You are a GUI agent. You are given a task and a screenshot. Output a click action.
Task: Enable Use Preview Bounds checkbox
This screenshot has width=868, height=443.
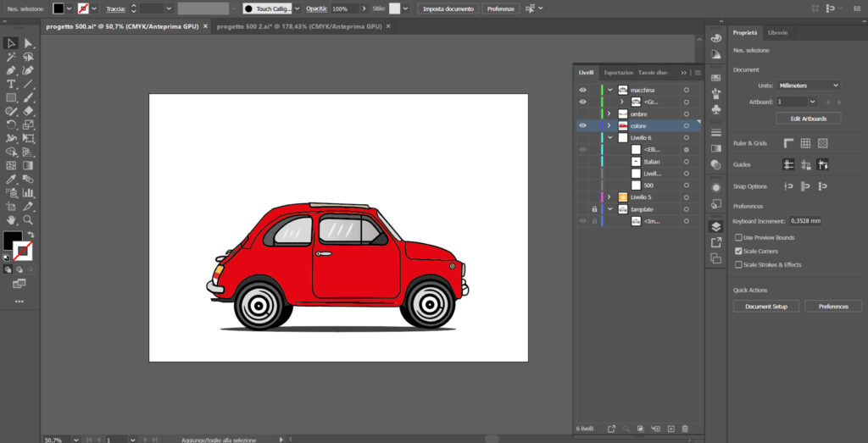click(x=738, y=237)
